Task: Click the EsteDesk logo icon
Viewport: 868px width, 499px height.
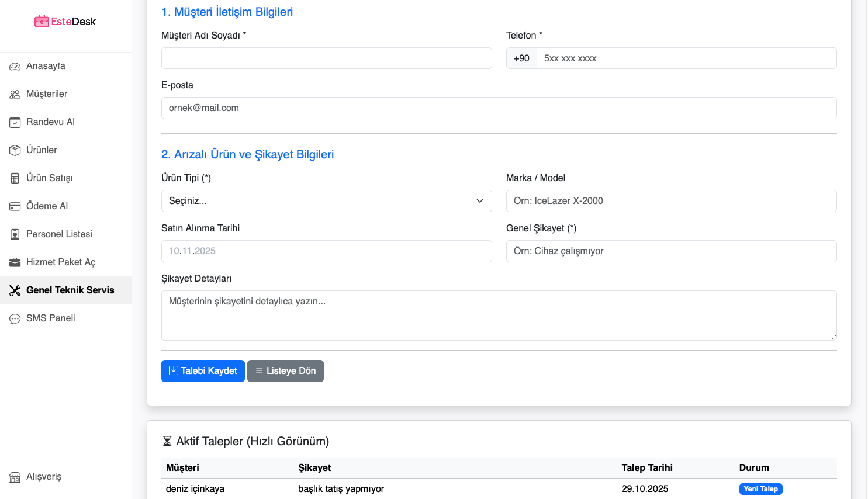Action: click(42, 22)
